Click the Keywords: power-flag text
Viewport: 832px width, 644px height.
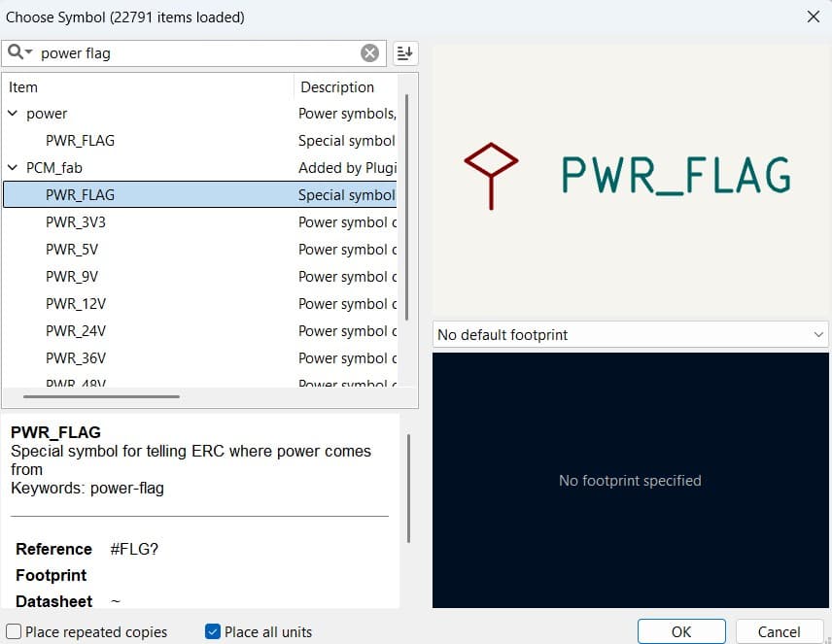tap(87, 488)
